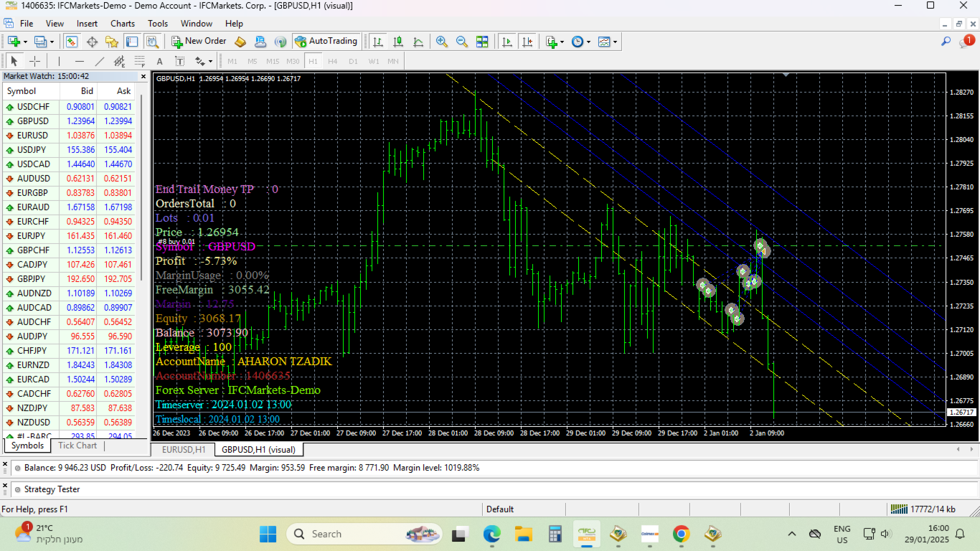
Task: Select the MN timeframe button
Action: tap(393, 61)
